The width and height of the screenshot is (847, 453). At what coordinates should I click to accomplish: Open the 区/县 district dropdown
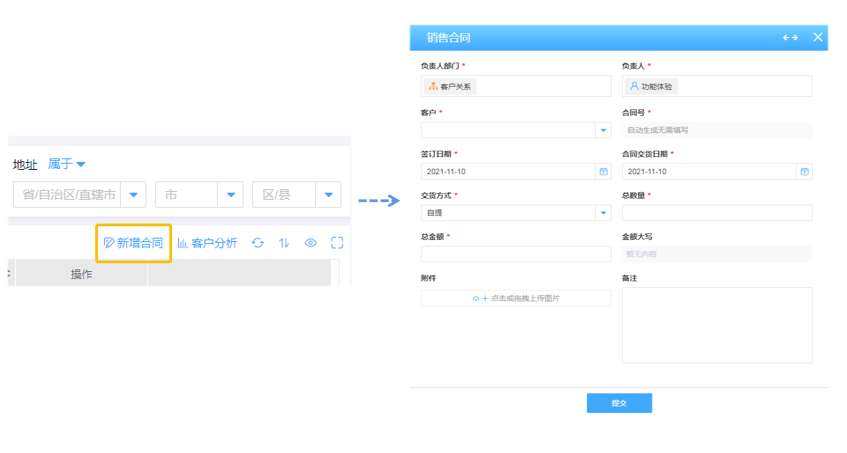(x=327, y=195)
